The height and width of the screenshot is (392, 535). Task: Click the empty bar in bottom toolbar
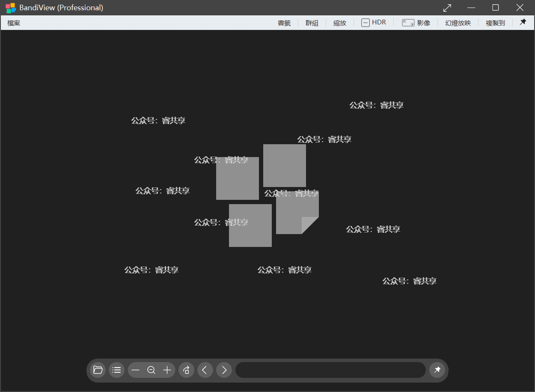(330, 370)
